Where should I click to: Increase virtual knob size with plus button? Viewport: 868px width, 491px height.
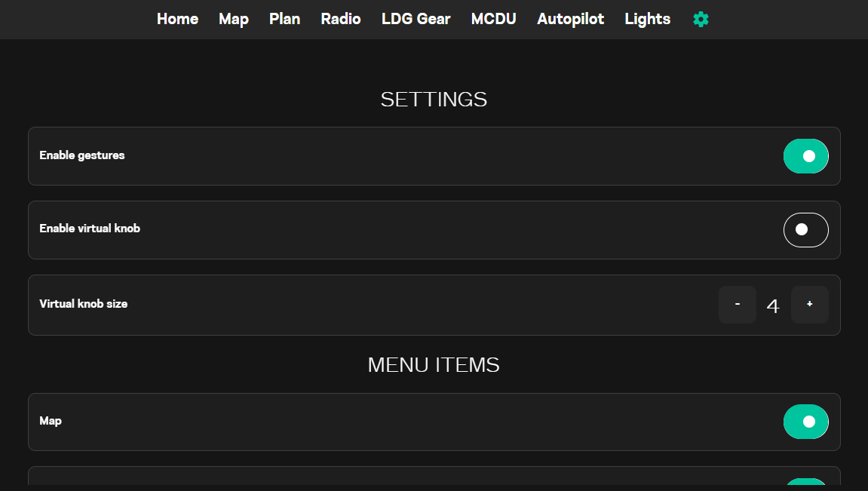pyautogui.click(x=809, y=305)
